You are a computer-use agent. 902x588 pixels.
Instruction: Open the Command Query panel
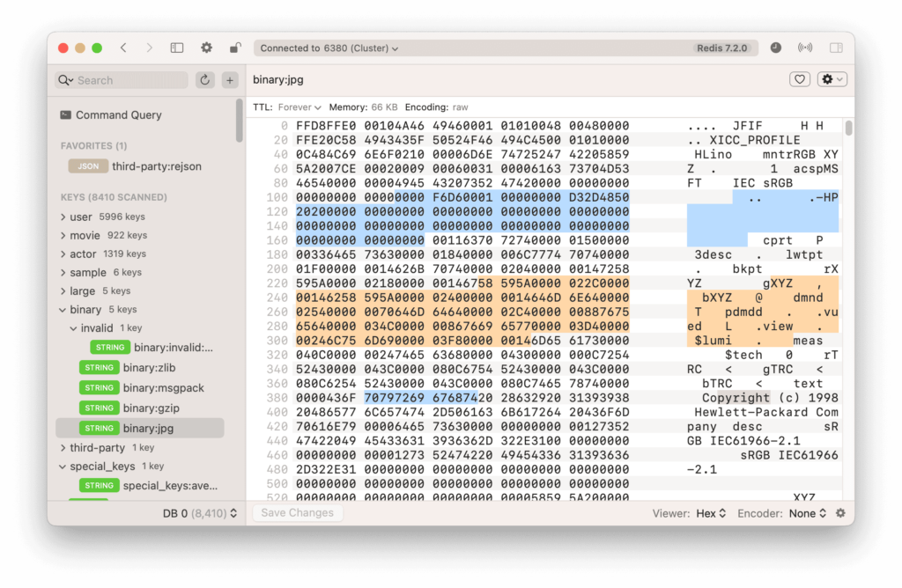coord(120,114)
